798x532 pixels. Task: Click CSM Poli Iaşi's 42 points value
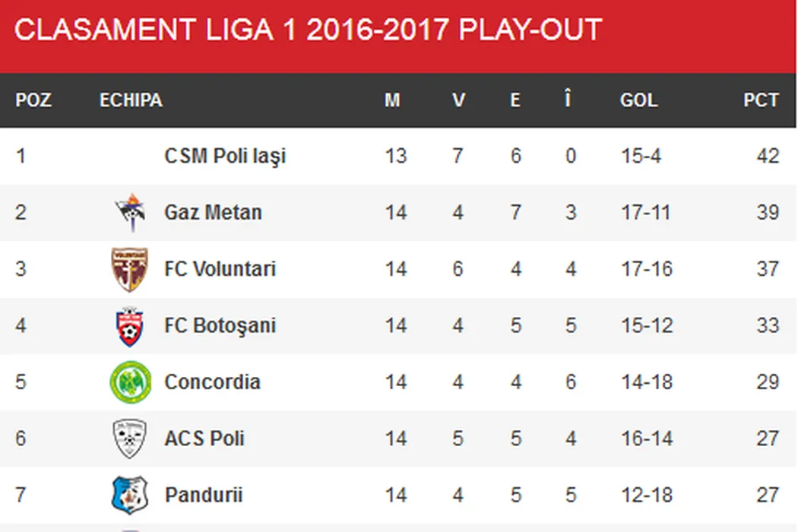(x=768, y=157)
